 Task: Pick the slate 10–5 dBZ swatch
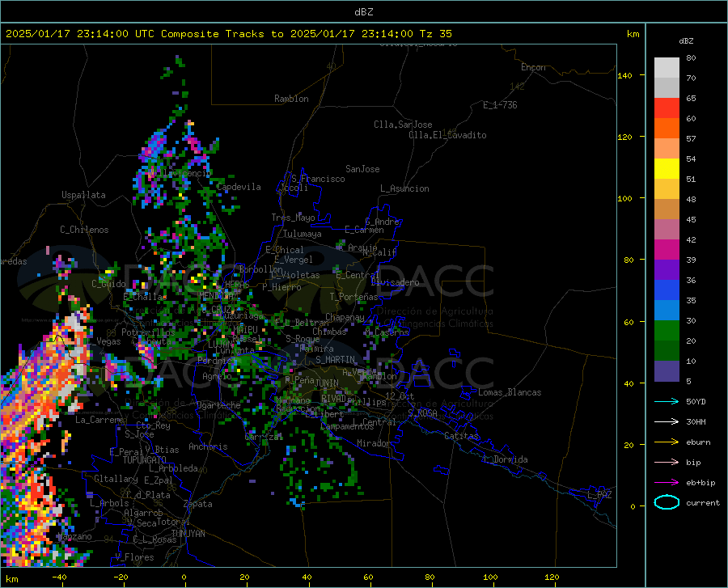667,371
